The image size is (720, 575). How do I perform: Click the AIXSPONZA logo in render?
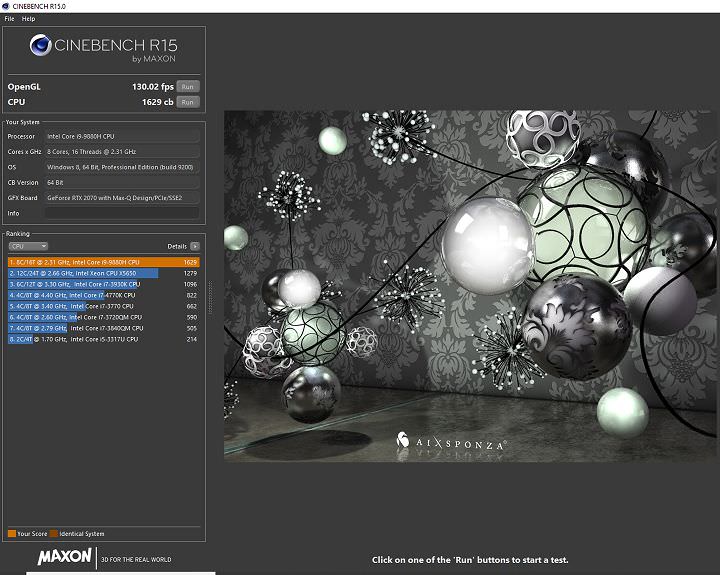[x=451, y=443]
